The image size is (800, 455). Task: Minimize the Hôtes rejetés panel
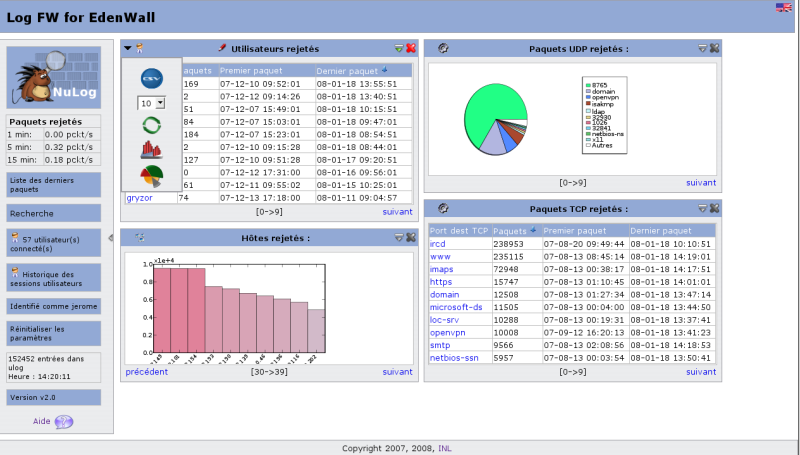coord(399,238)
